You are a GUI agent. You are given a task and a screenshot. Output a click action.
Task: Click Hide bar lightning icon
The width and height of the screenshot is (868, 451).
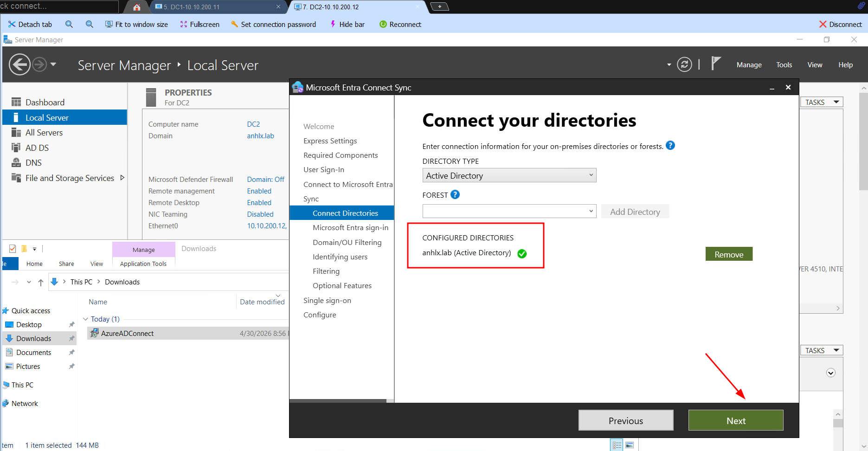click(333, 24)
